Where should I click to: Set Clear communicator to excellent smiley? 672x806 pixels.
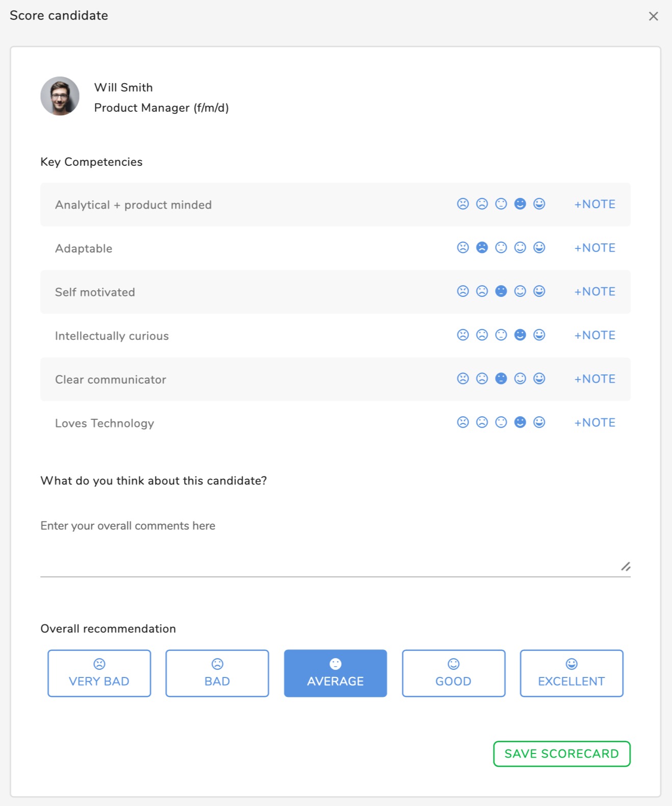(539, 379)
